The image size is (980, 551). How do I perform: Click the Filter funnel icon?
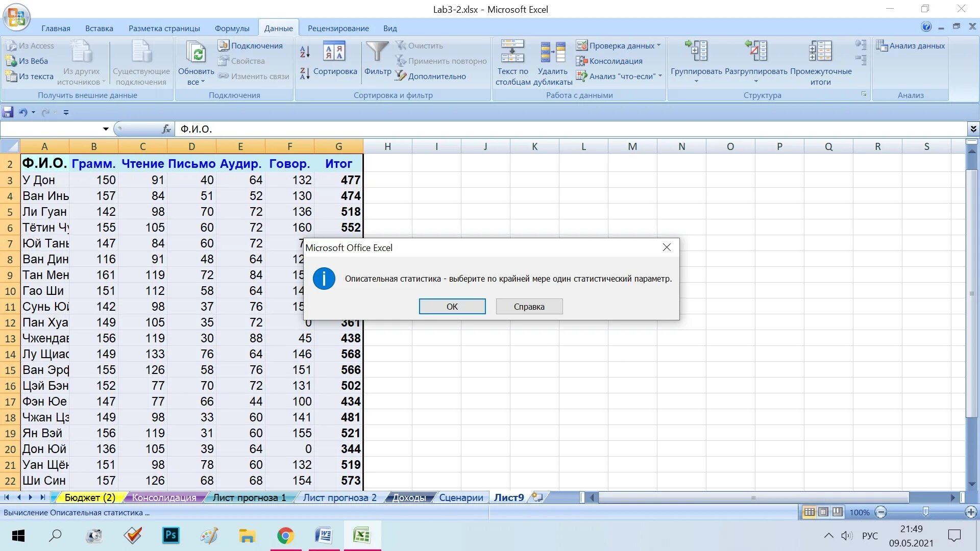coord(377,52)
